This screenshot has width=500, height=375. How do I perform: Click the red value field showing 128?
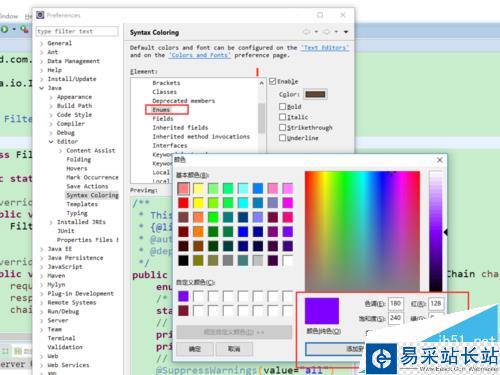[x=436, y=304]
